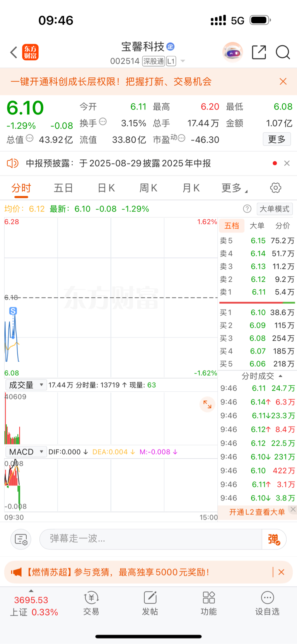Open the comment list settings icon
Viewport: 297px width, 644px height.
(20, 539)
